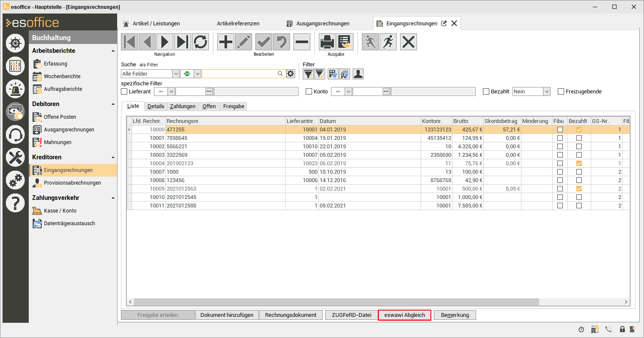Collapse the Kreditoren section
The height and width of the screenshot is (338, 644).
click(113, 157)
